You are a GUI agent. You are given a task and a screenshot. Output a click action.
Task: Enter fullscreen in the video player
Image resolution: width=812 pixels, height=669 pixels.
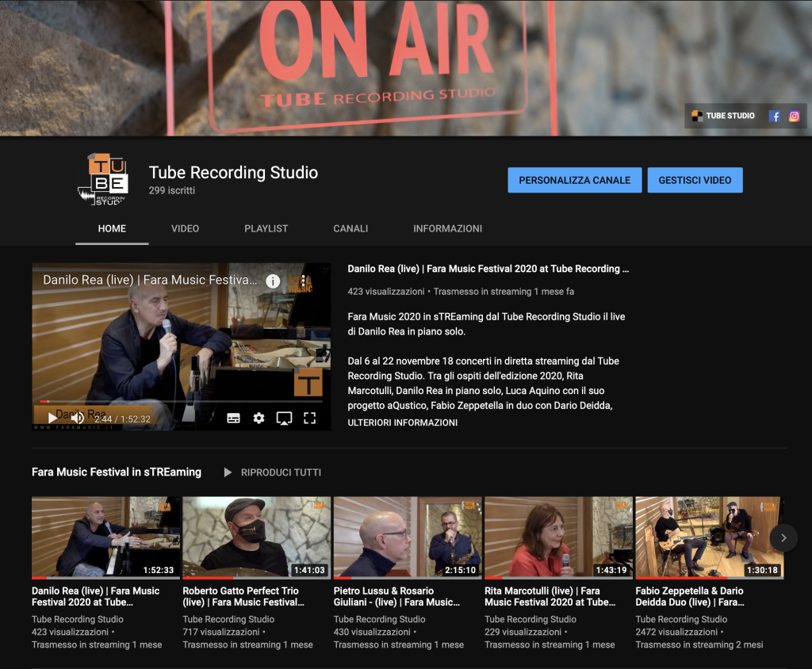[x=310, y=419]
